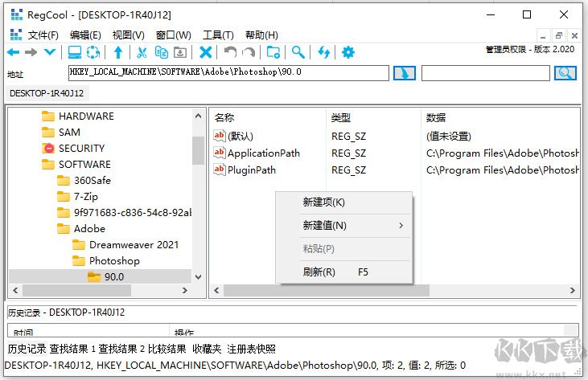Select the Adobe key in tree
This screenshot has width=588, height=380.
pos(89,229)
